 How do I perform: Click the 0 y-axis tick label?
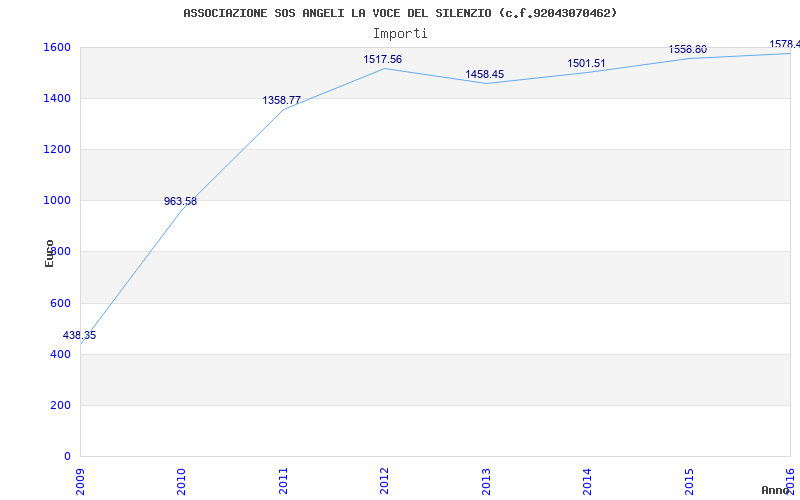pyautogui.click(x=67, y=456)
